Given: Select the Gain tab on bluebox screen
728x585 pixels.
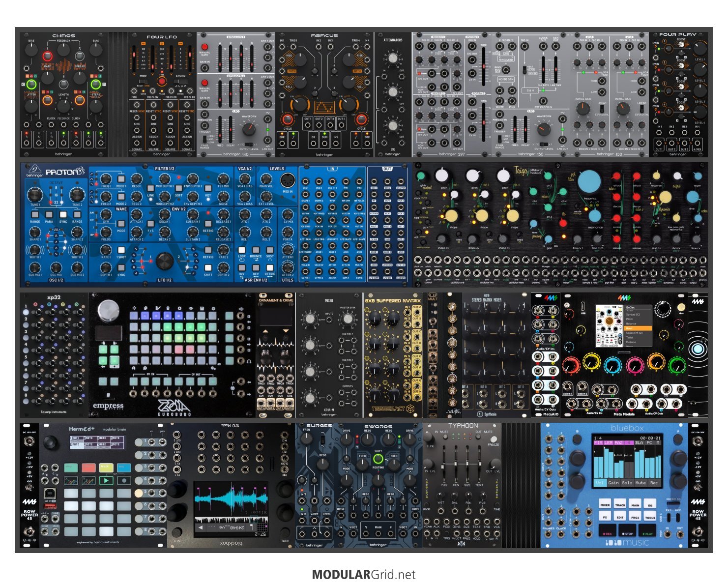Looking at the screenshot, I should (x=613, y=482).
